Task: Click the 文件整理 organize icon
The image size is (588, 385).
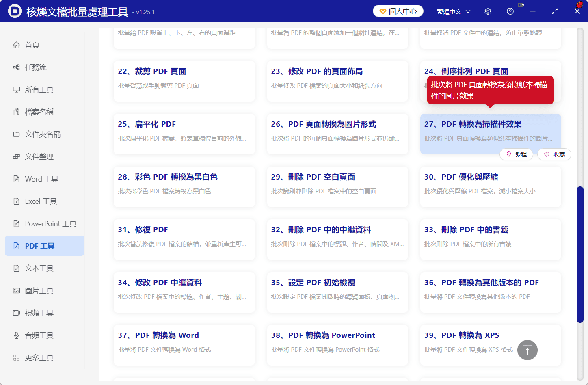Action: (x=16, y=157)
